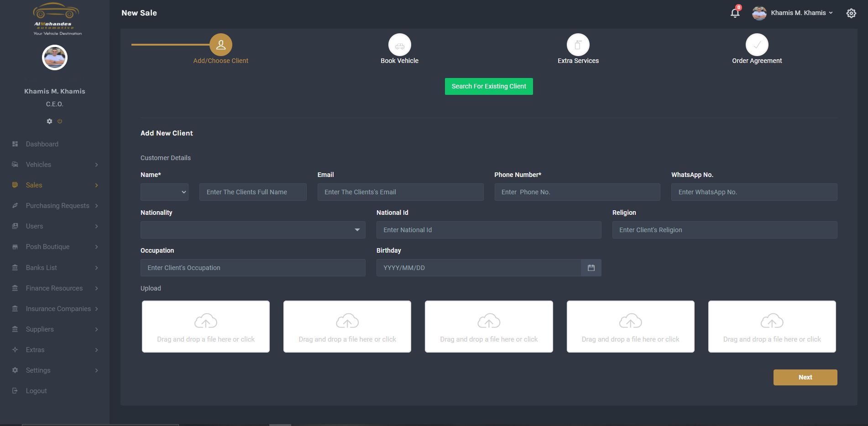Open the Khamis M. Khamis user menu
This screenshot has width=868, height=426.
click(793, 13)
